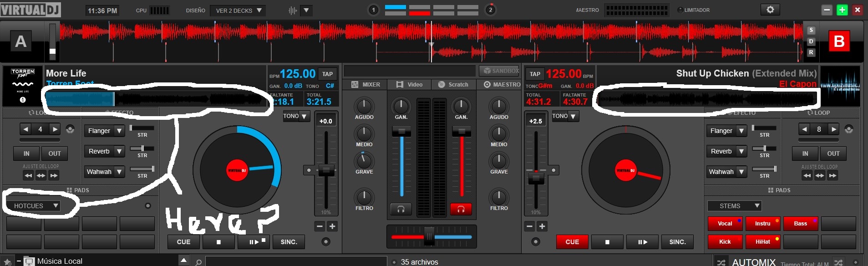
Task: Click left deck TAP button
Action: 327,74
